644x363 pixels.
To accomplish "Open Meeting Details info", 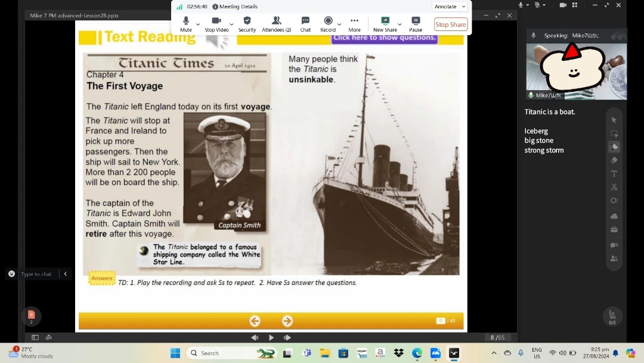I will point(235,7).
